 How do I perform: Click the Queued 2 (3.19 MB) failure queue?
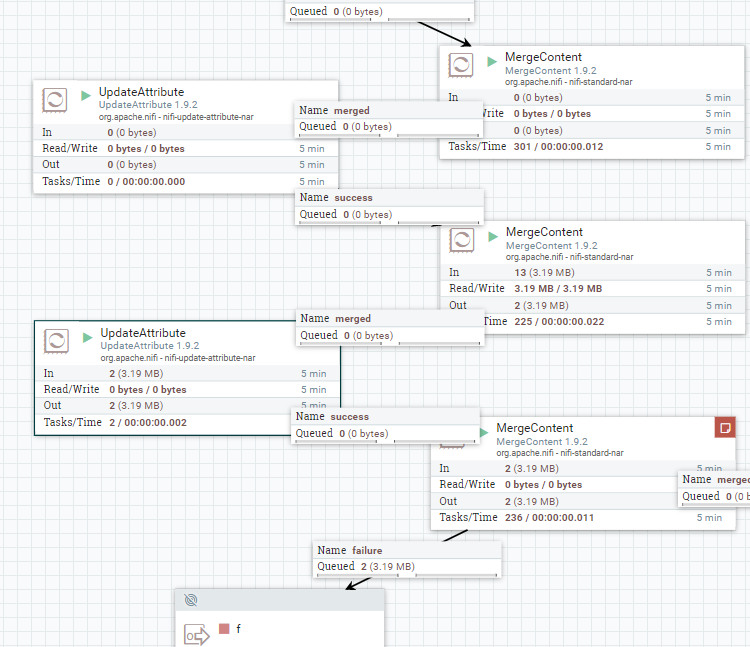tap(366, 566)
